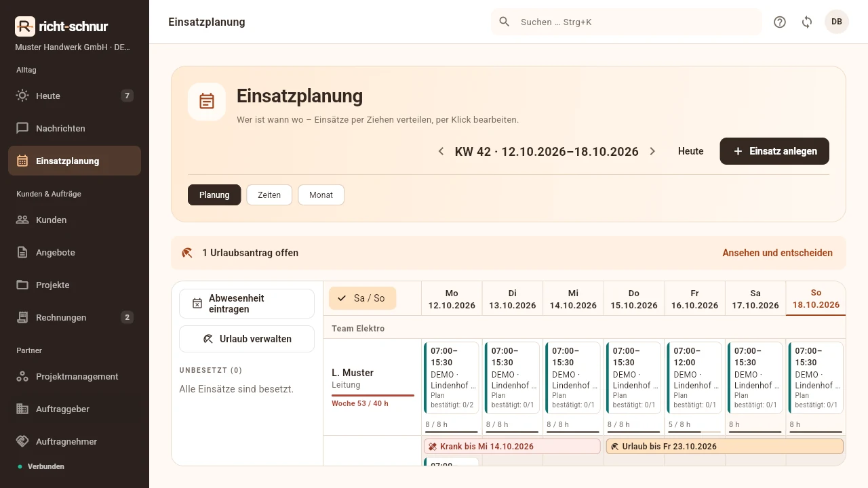
Task: Click the Heute button beside the week
Action: (x=691, y=151)
